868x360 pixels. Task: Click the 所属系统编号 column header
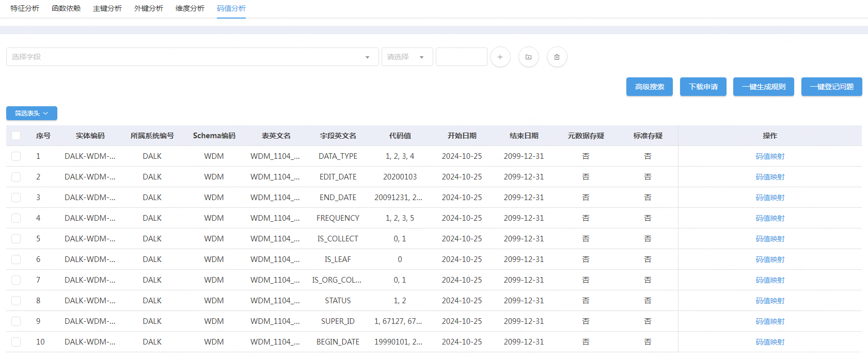(x=152, y=136)
